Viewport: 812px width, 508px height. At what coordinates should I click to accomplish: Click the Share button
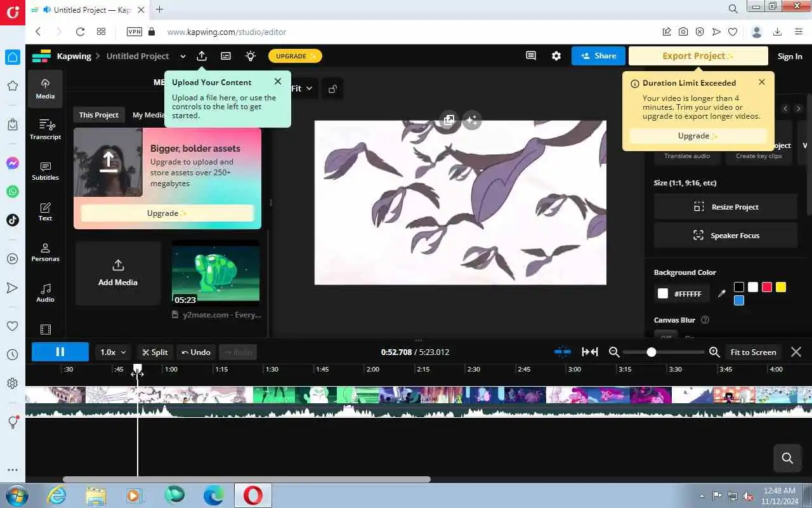pos(598,56)
